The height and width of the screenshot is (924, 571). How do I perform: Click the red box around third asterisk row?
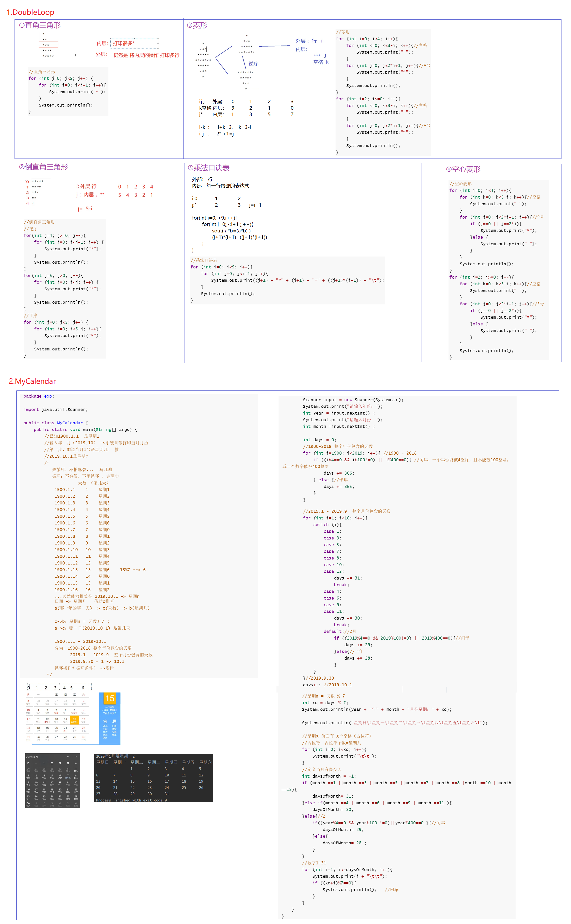[x=48, y=45]
